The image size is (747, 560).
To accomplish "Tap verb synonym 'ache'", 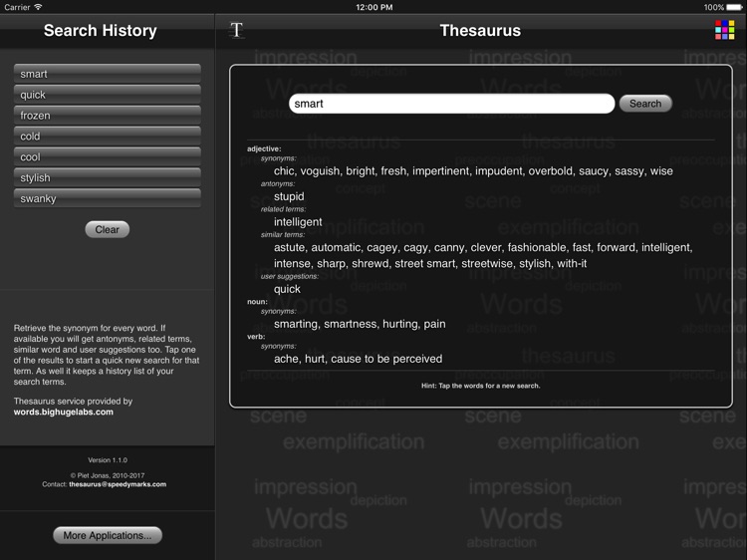I will coord(286,359).
